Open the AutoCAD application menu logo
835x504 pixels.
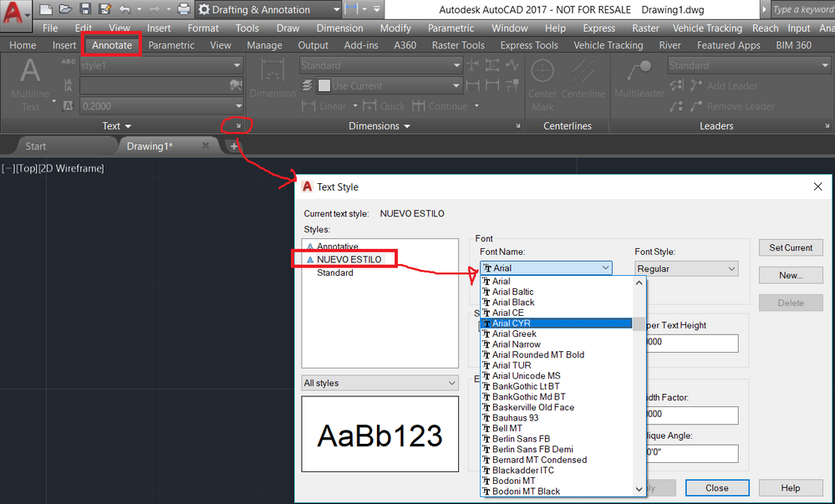15,14
